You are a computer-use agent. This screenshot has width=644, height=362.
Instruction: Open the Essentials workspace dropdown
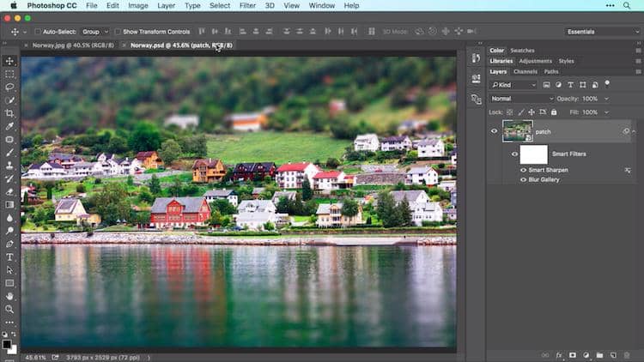pos(603,32)
